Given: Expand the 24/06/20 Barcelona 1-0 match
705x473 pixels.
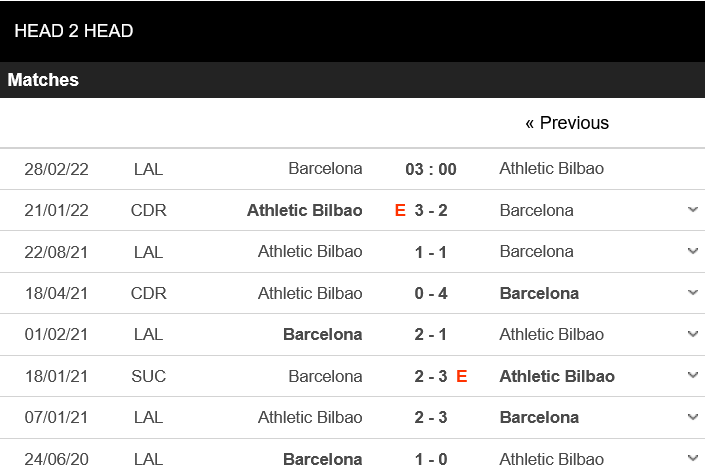Looking at the screenshot, I should point(693,459).
